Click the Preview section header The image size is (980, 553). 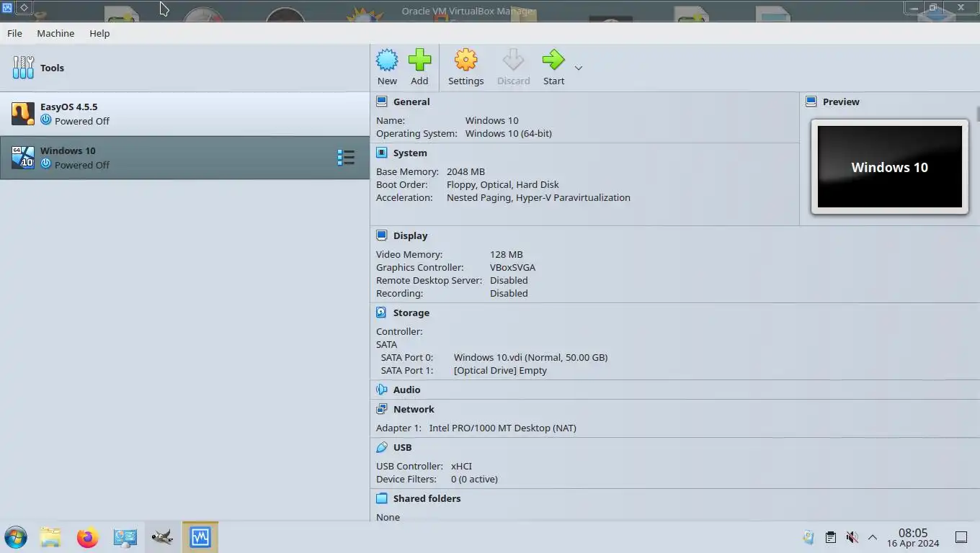(841, 102)
